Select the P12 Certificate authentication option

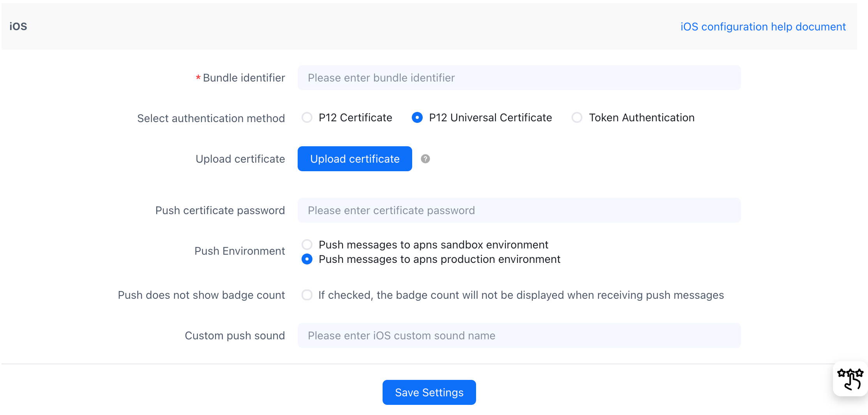click(x=307, y=117)
